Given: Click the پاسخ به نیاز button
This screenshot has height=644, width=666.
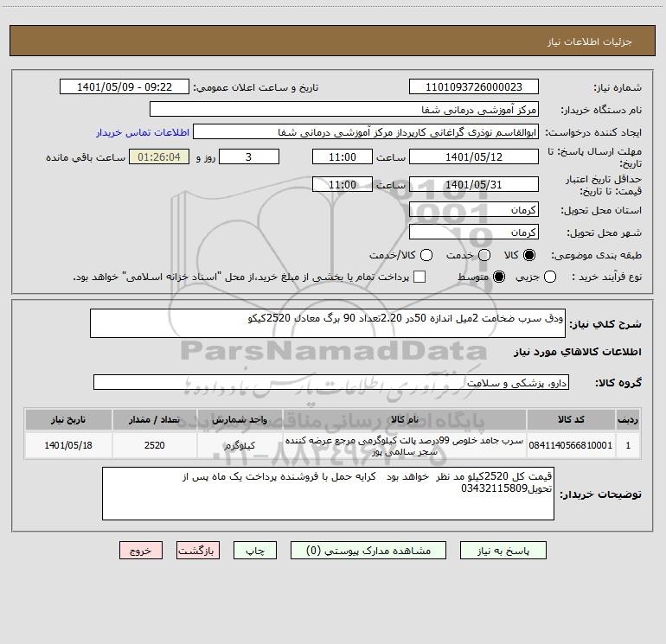Looking at the screenshot, I should [x=503, y=550].
